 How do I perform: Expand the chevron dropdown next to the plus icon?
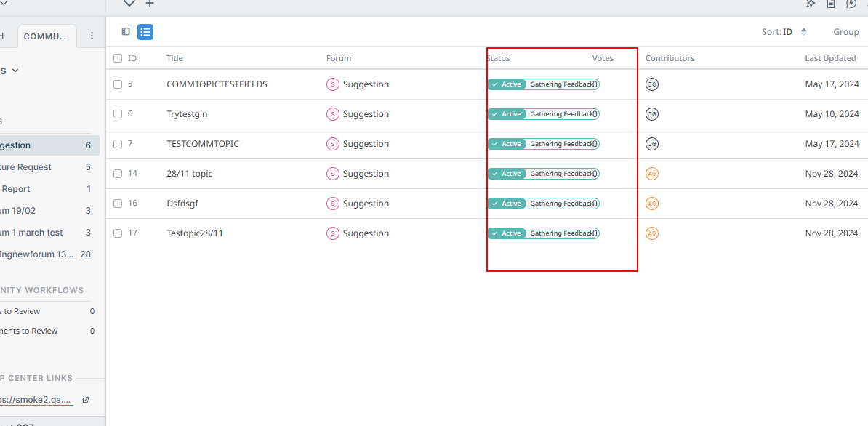coord(129,4)
